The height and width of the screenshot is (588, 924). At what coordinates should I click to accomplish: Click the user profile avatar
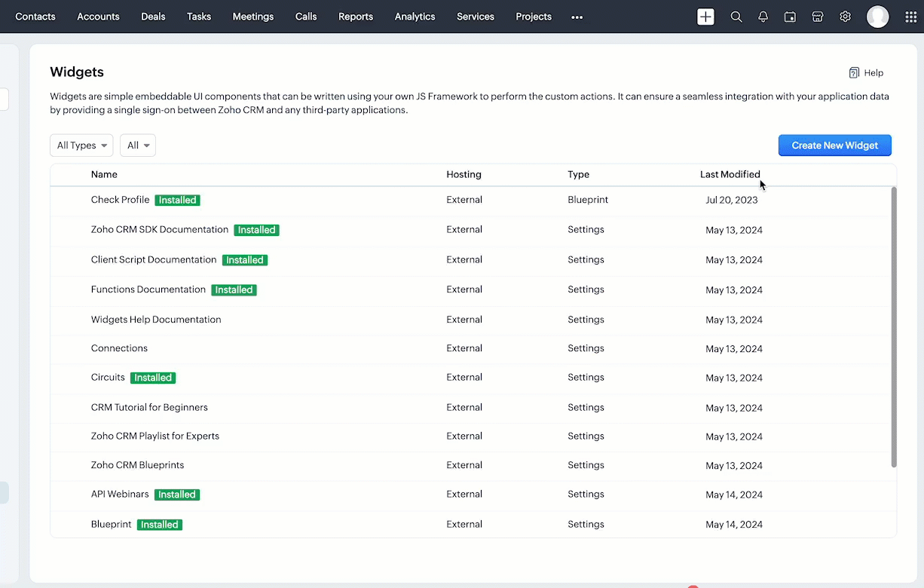[878, 17]
